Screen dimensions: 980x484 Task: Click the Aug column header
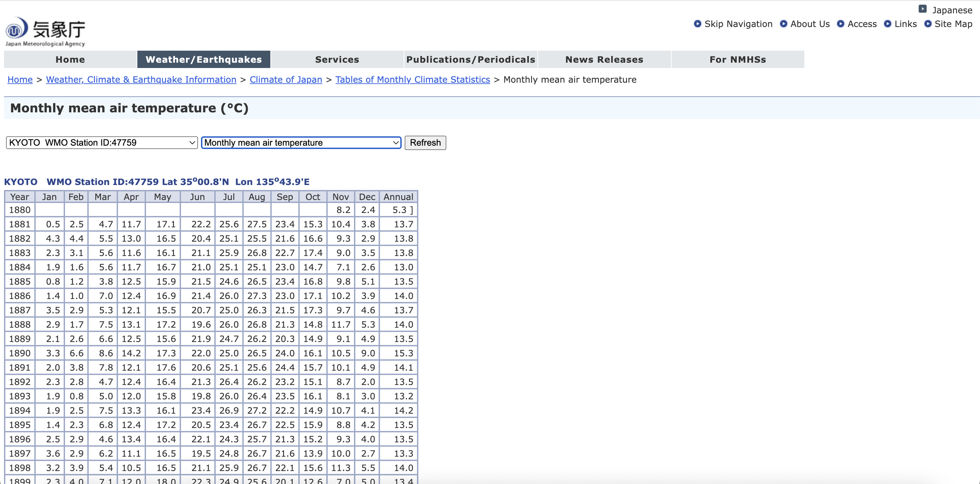[257, 197]
